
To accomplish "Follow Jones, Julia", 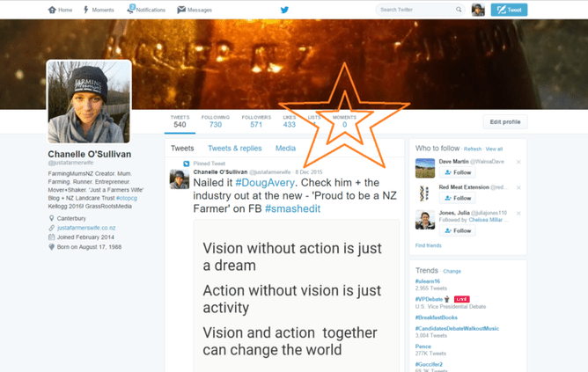I will (x=458, y=230).
